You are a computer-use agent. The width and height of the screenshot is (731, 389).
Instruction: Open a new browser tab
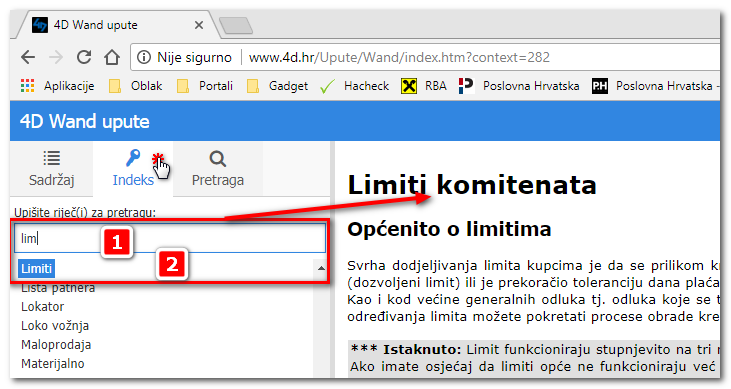(236, 26)
